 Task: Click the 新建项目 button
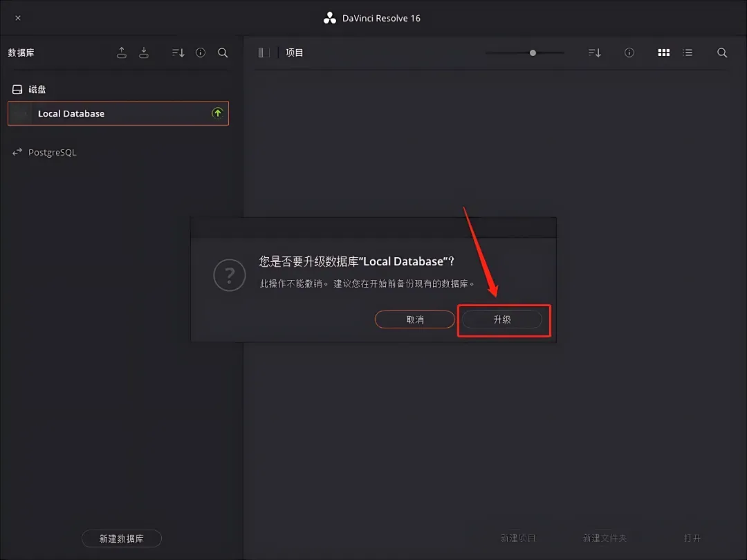pyautogui.click(x=518, y=538)
